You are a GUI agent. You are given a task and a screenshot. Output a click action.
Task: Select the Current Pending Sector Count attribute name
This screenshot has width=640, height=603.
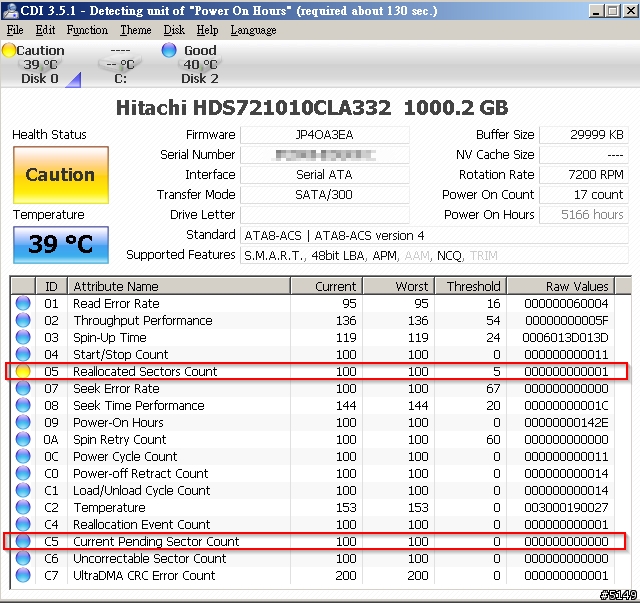156,541
